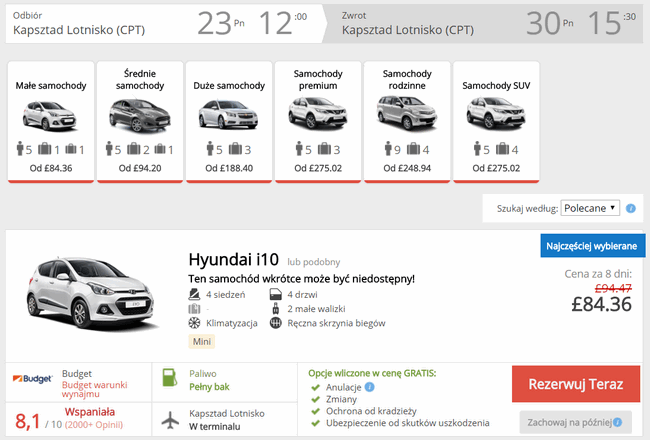Select the Małe samochody car category
Image resolution: width=650 pixels, height=440 pixels.
point(51,122)
